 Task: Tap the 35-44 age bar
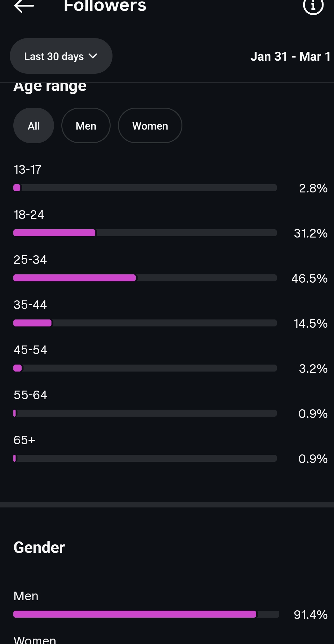click(145, 323)
